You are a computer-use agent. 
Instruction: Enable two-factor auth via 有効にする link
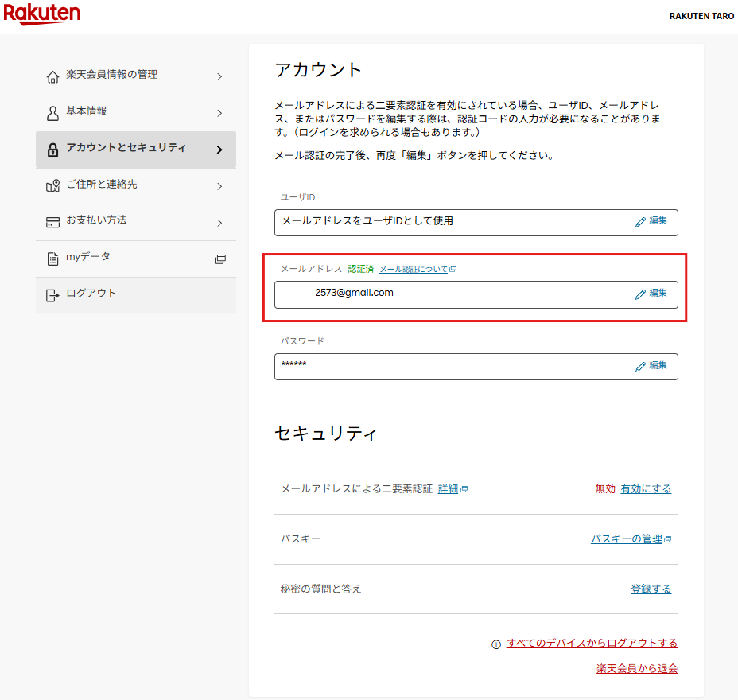pos(646,489)
